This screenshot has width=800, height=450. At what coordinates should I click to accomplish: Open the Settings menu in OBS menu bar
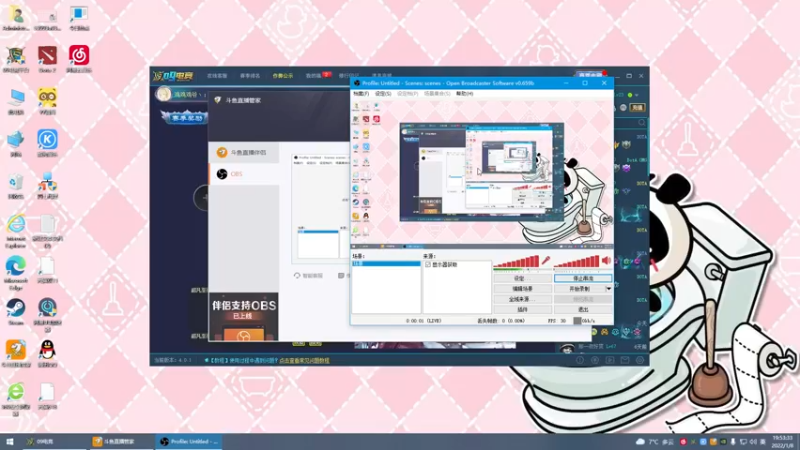point(383,94)
